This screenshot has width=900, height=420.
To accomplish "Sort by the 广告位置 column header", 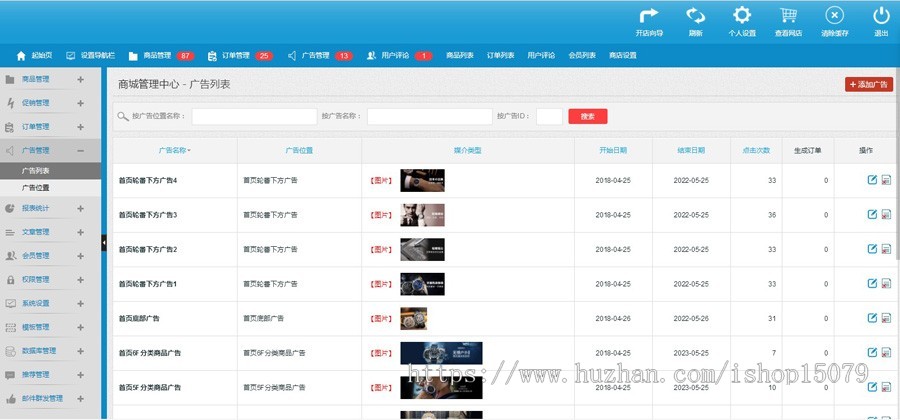I will pyautogui.click(x=299, y=151).
